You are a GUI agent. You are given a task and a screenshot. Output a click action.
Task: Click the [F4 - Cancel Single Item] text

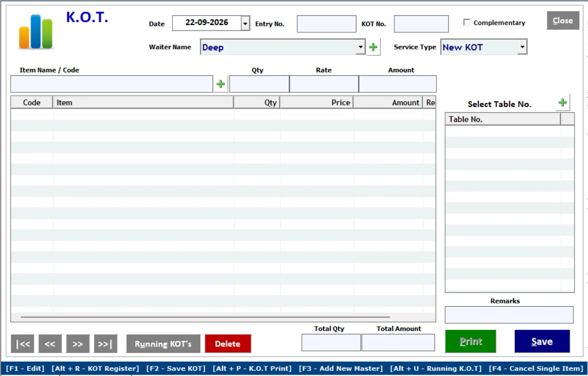(536, 369)
